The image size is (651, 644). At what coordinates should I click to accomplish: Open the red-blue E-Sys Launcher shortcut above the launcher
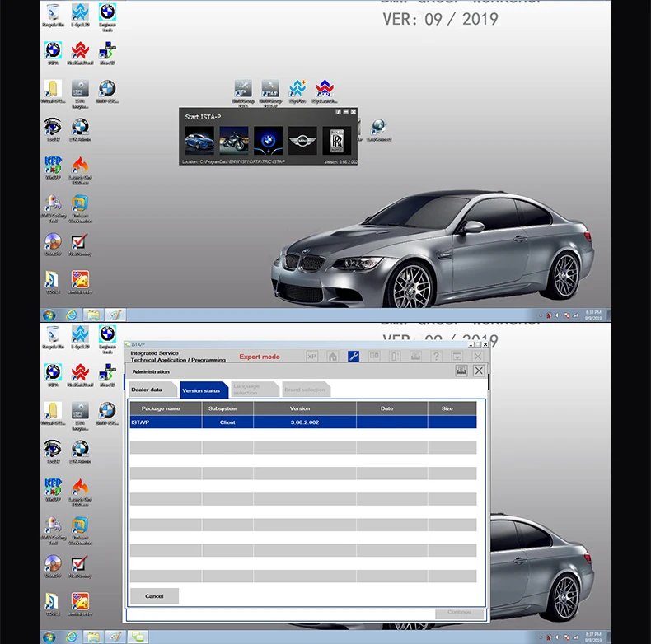point(325,91)
